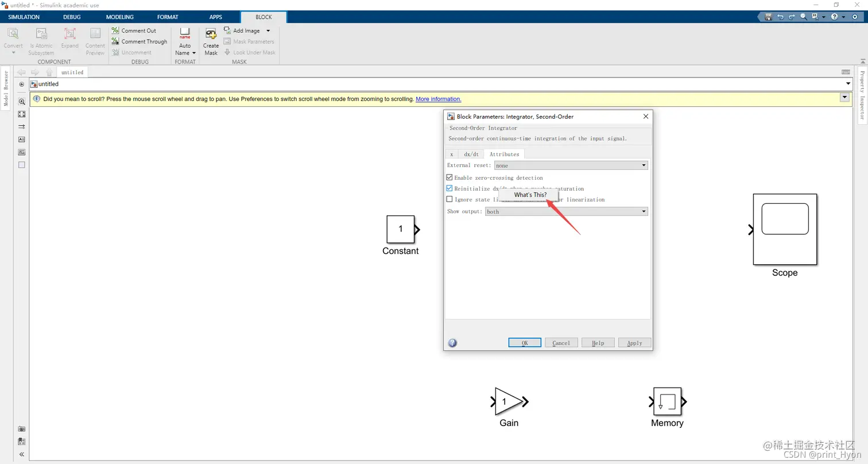Switch to the FORMAT ribbon tab
Screen dimensions: 868x464
tap(168, 17)
